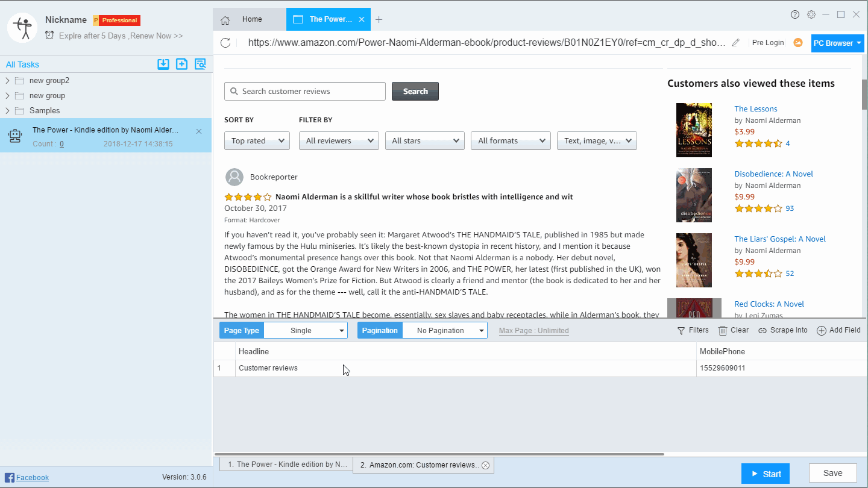The width and height of the screenshot is (868, 488).
Task: Click the user avatar icon
Action: [x=23, y=28]
